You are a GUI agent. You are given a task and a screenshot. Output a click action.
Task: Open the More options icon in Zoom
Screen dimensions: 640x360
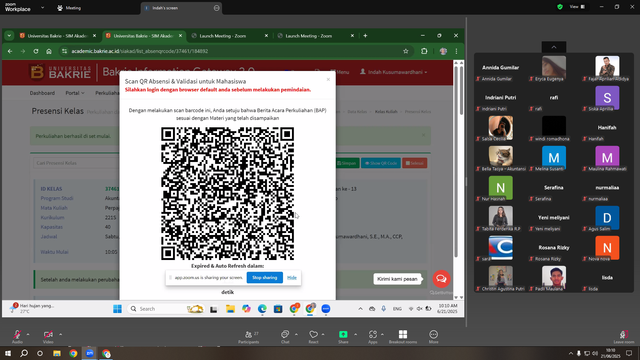coord(433,334)
